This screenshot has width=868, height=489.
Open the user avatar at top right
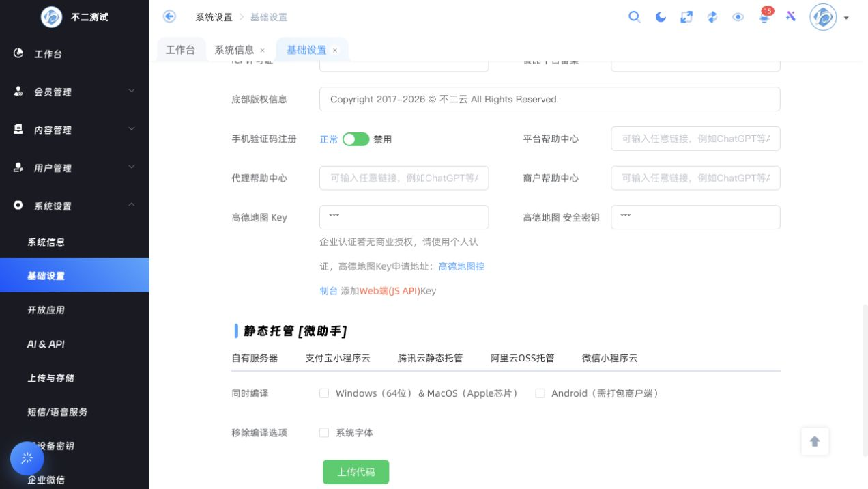pyautogui.click(x=823, y=17)
